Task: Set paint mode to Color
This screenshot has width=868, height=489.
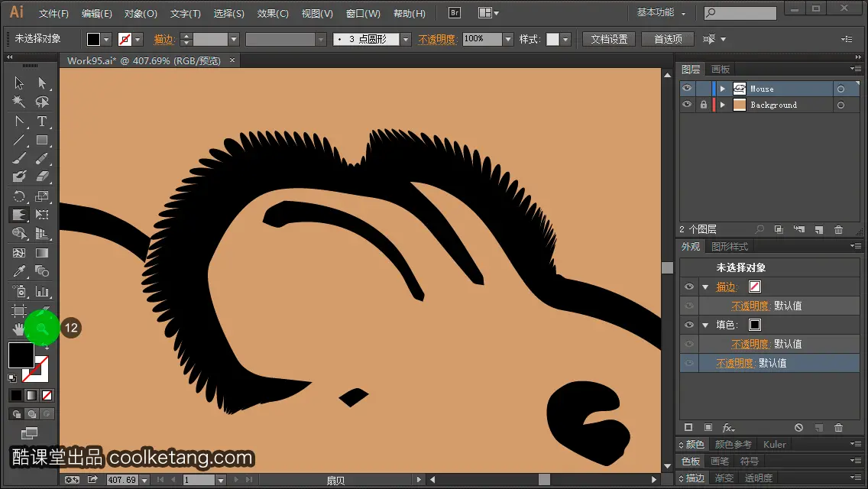Action: tap(16, 396)
